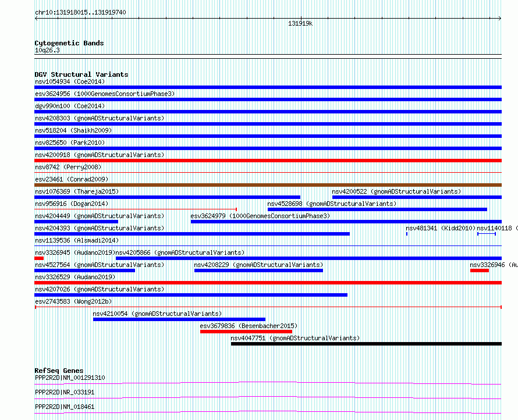Click the nsv4204449 variant label

(100, 216)
